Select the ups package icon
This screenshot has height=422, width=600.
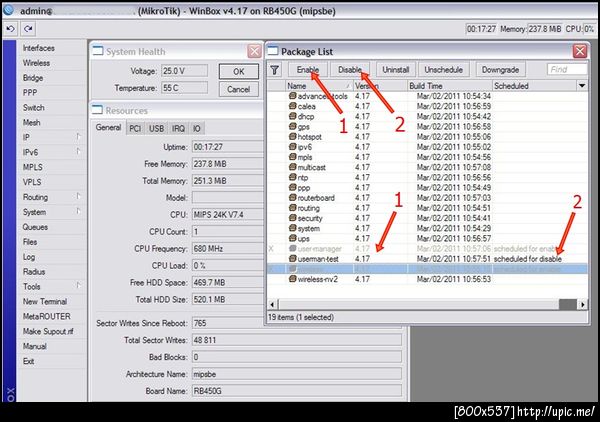click(x=292, y=238)
